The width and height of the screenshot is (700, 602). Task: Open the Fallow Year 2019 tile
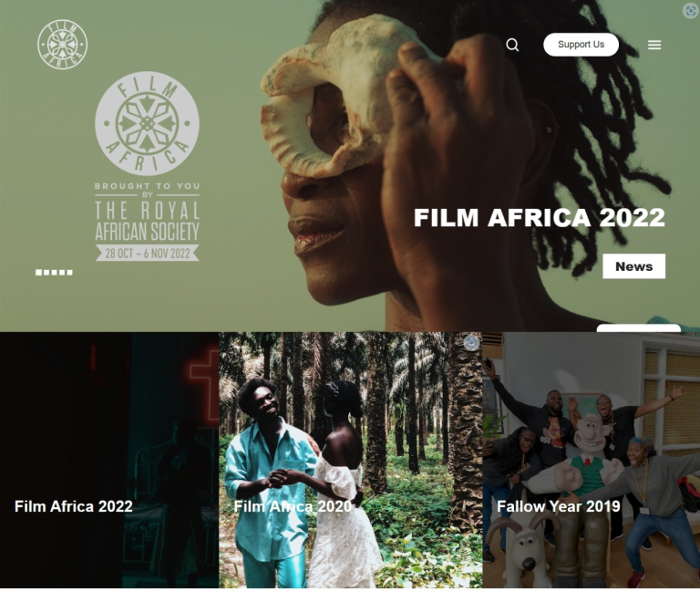(591, 460)
